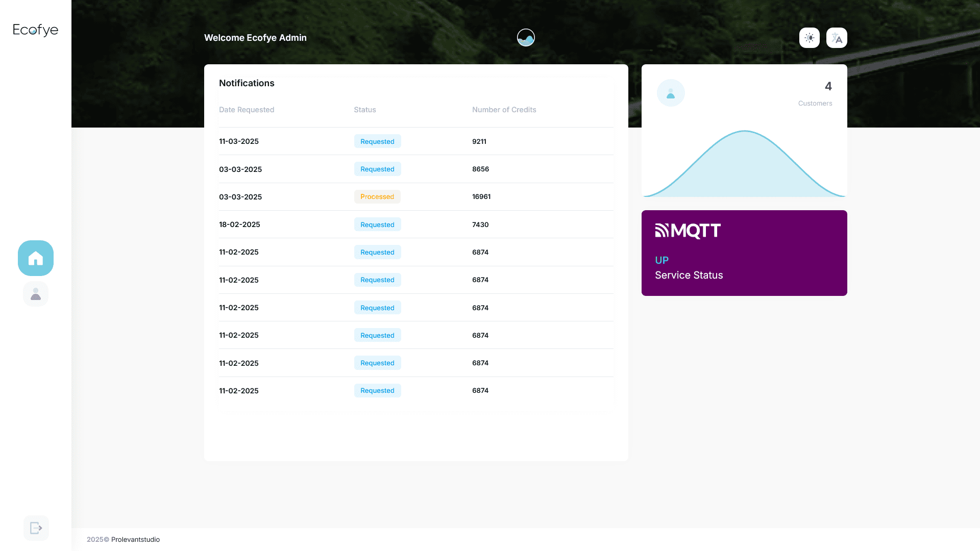Click the Status column header

[x=365, y=110]
